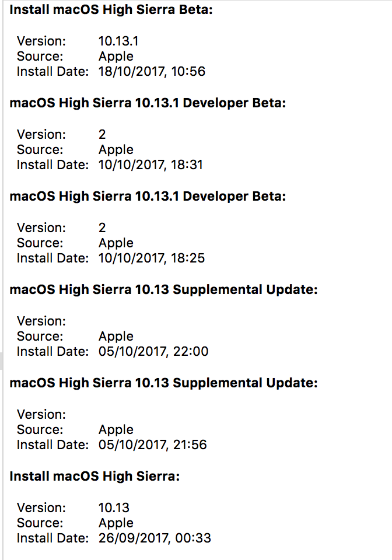This screenshot has width=392, height=560.
Task: Click the Version value 2 above 18:25 entry
Action: pos(102,228)
